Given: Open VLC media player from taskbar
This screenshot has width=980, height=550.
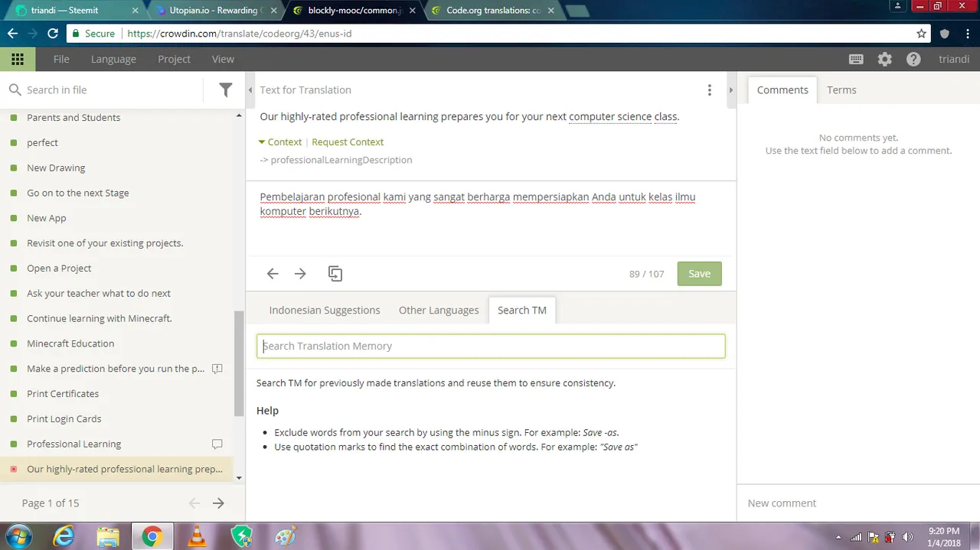Looking at the screenshot, I should click(198, 536).
